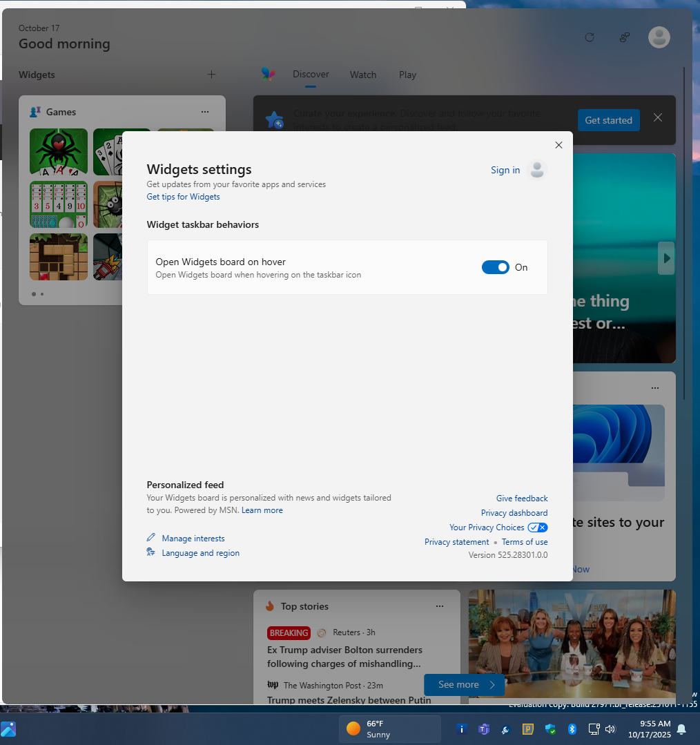This screenshot has width=700, height=745.
Task: Click the carousel next arrow on the story card
Action: coord(665,258)
